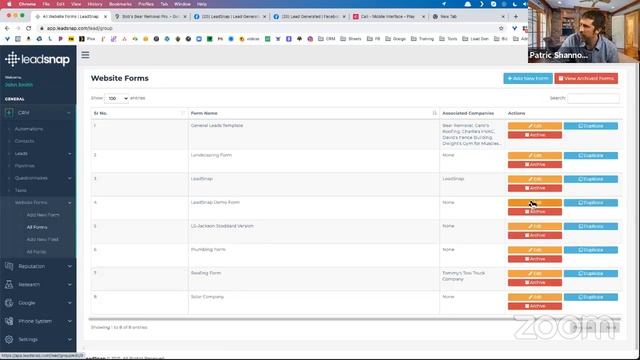Open the CRM bookmarks folder
The height and width of the screenshot is (360, 640).
(327, 39)
